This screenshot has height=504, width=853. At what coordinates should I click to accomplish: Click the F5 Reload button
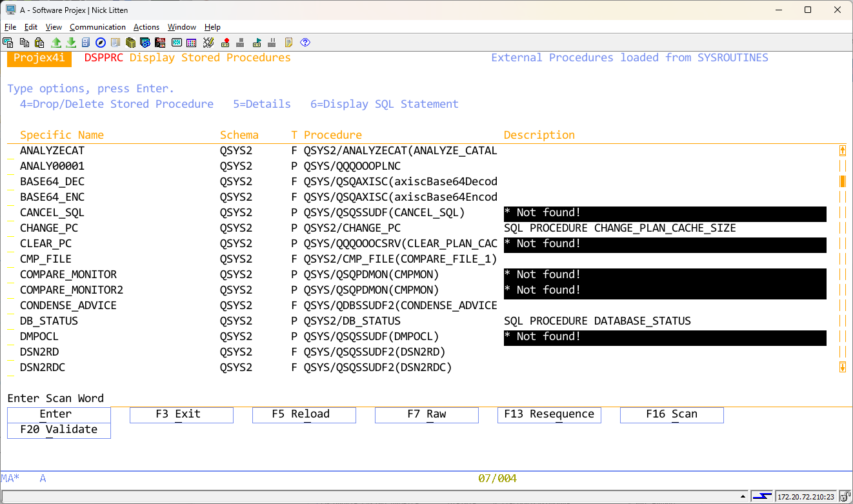pos(304,415)
